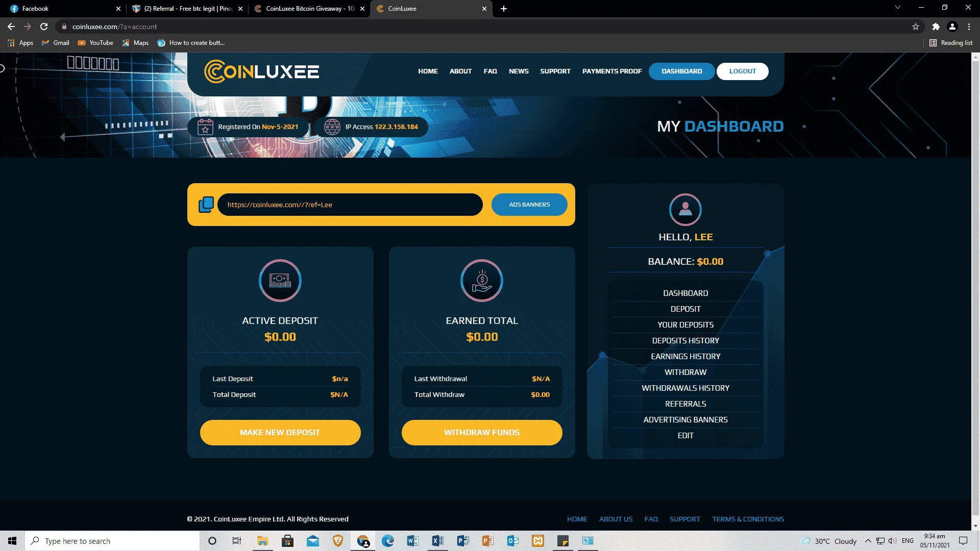The height and width of the screenshot is (551, 980).
Task: Open EDIT in the sidebar menu
Action: 685,436
